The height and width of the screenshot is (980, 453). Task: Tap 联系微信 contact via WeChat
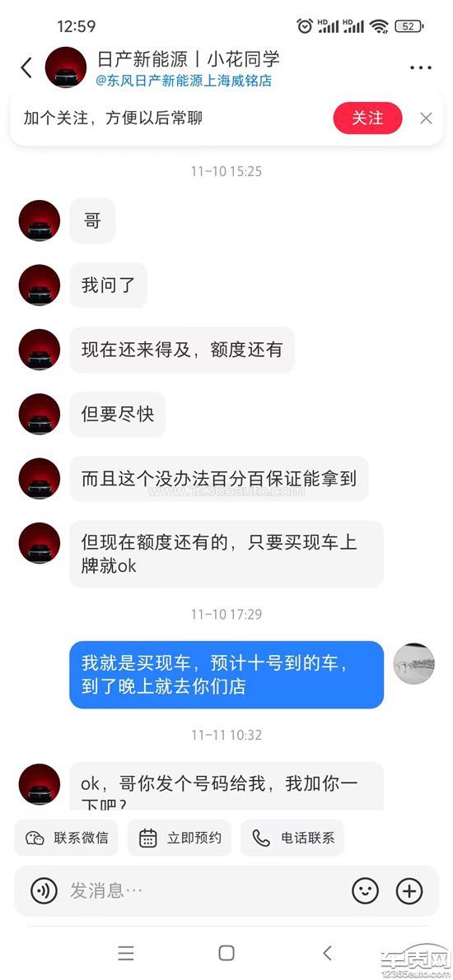67,838
